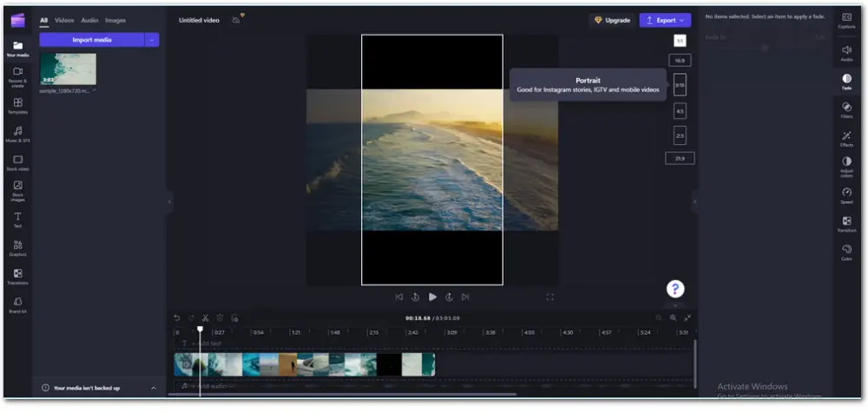Switch to the Images media tab

pyautogui.click(x=115, y=21)
